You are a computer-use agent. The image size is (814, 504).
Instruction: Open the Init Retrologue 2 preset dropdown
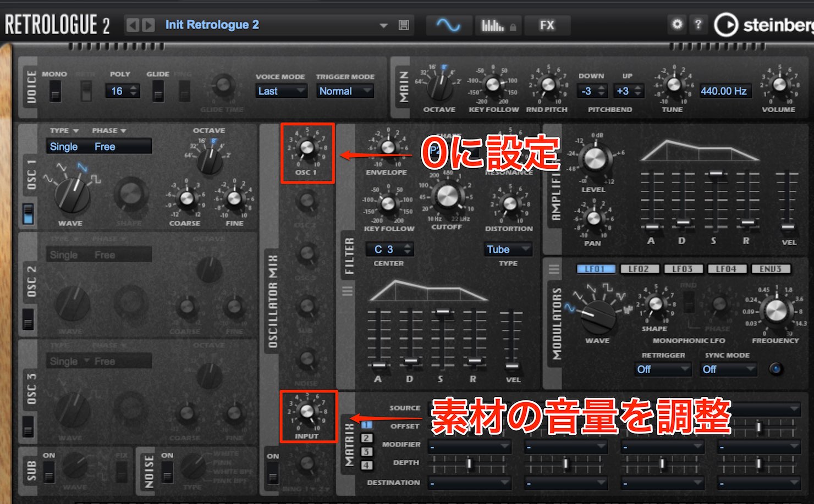[383, 25]
